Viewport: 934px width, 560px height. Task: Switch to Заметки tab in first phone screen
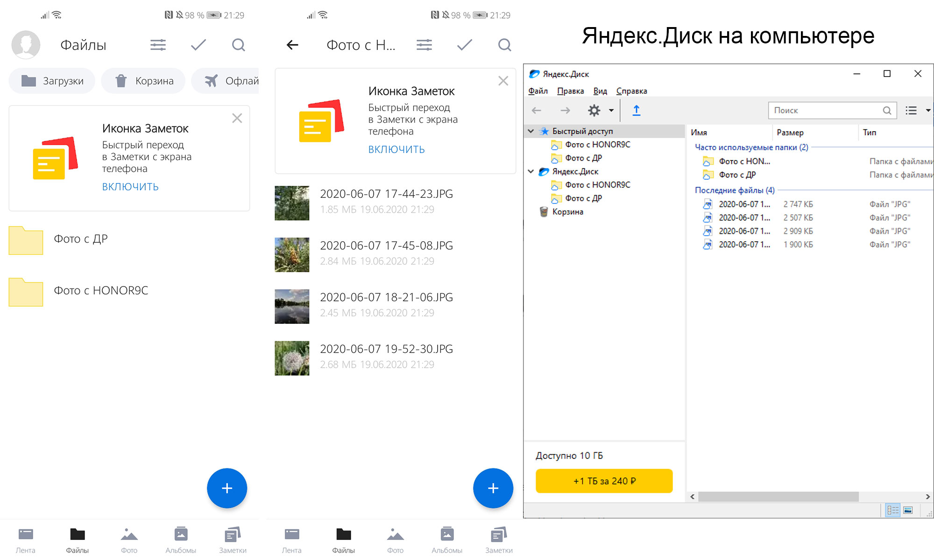click(233, 540)
